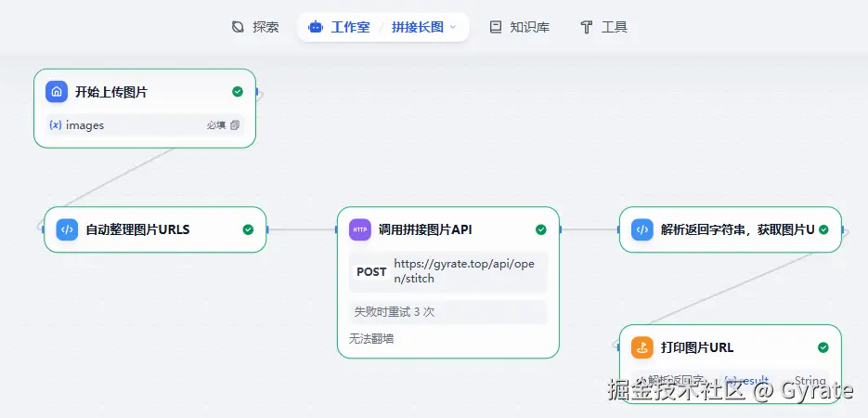Click the explore compass icon

pyautogui.click(x=238, y=27)
